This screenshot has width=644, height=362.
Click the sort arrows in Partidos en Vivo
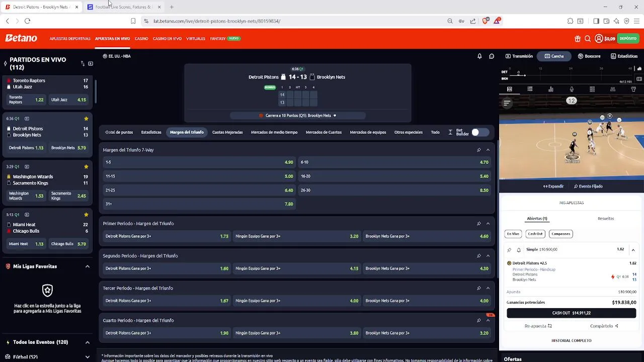83,63
